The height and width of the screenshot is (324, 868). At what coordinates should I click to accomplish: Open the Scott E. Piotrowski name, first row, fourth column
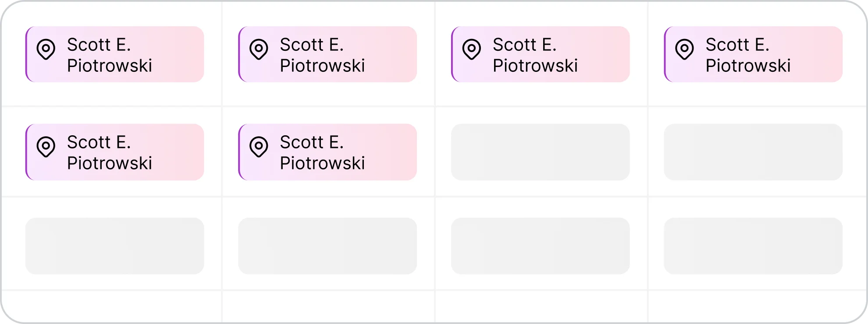(x=748, y=55)
